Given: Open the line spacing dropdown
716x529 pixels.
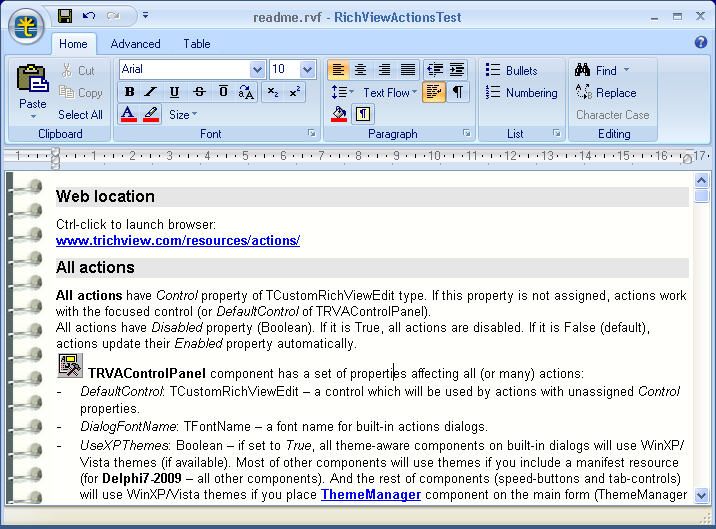Looking at the screenshot, I should point(343,92).
